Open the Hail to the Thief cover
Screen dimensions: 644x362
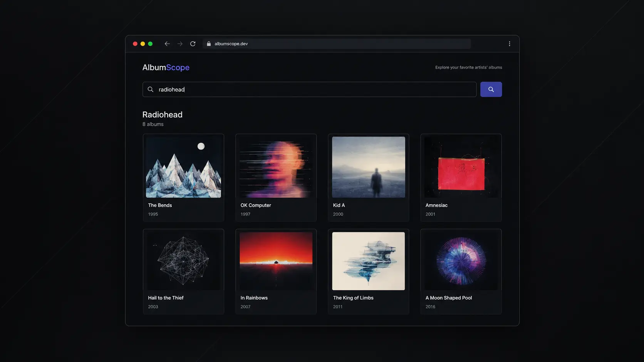point(183,261)
